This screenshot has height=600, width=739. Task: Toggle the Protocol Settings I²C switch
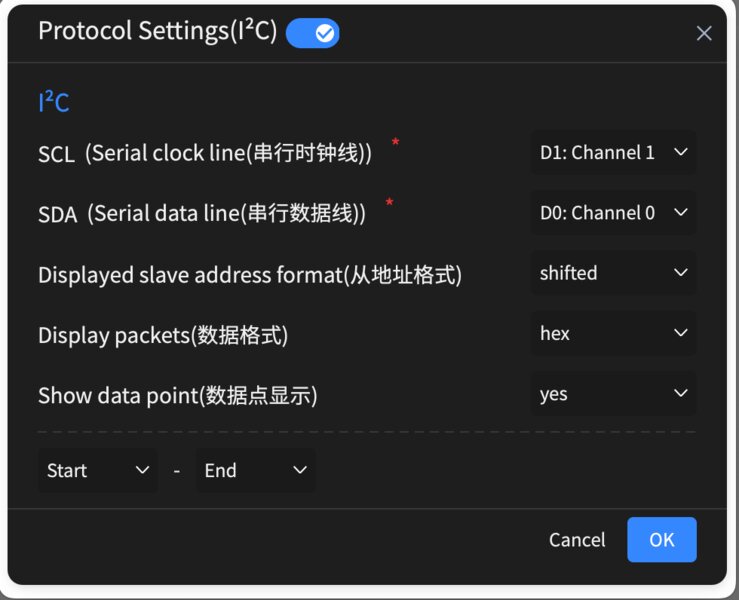pos(313,33)
